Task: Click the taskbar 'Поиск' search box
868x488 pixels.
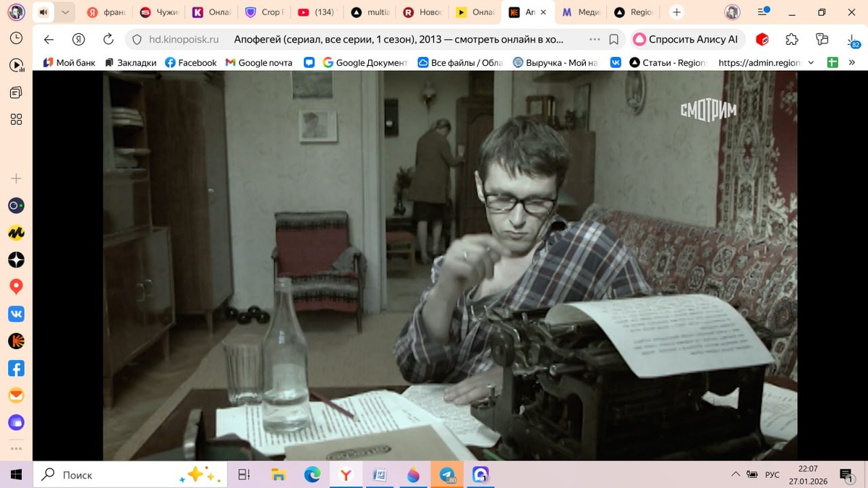Action: [130, 475]
